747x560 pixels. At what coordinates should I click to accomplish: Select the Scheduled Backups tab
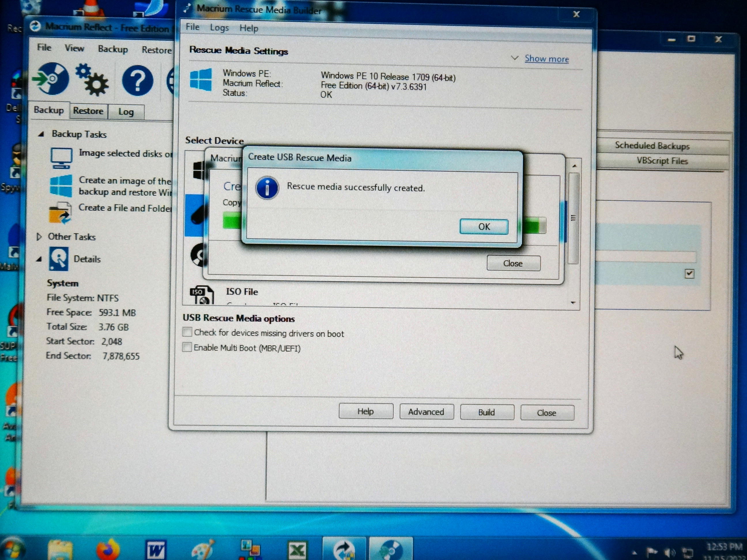pos(652,145)
